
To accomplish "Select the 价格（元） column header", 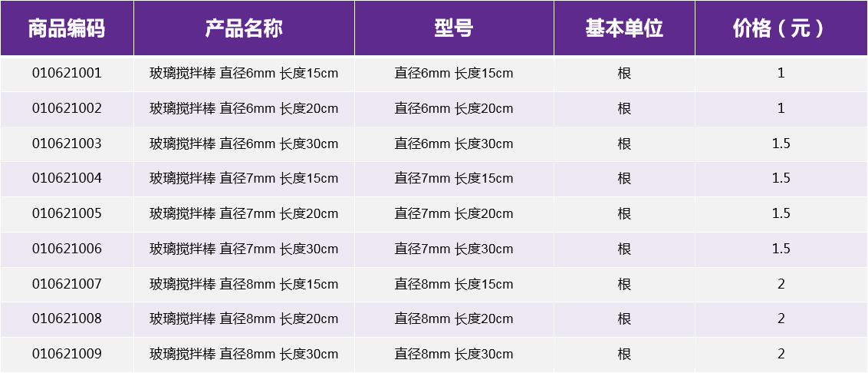I will click(x=781, y=28).
